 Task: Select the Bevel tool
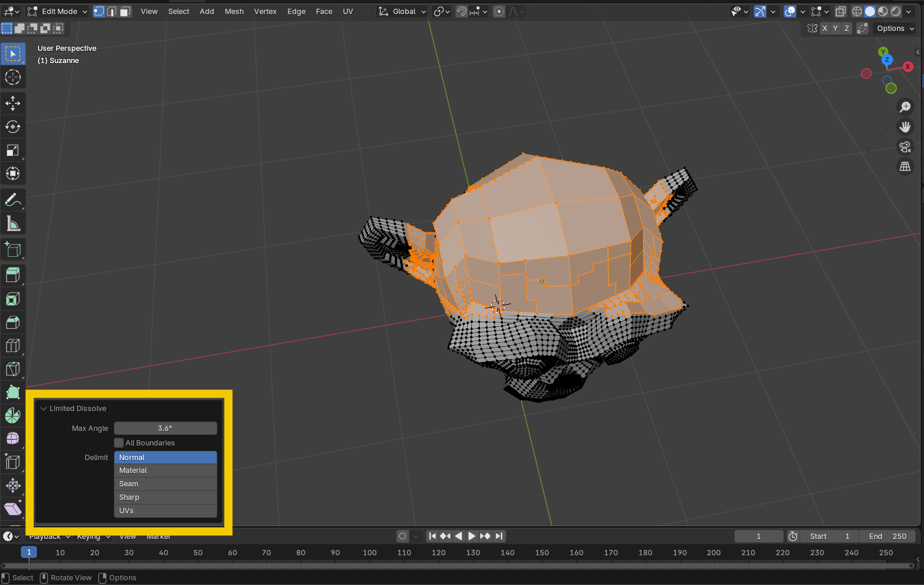pos(13,322)
